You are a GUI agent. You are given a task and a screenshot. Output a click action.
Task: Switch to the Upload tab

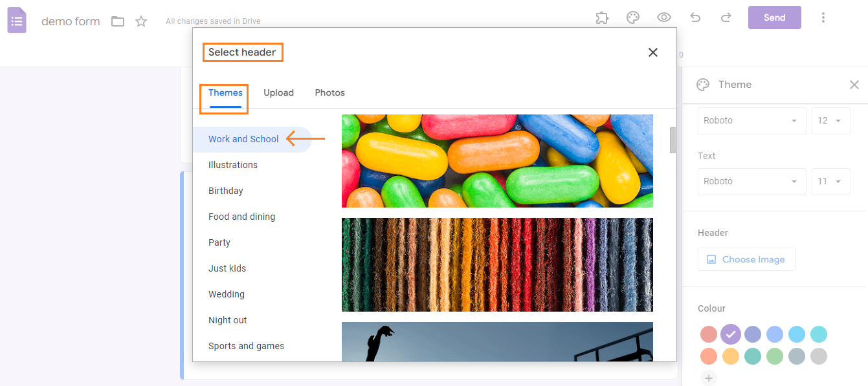tap(278, 92)
